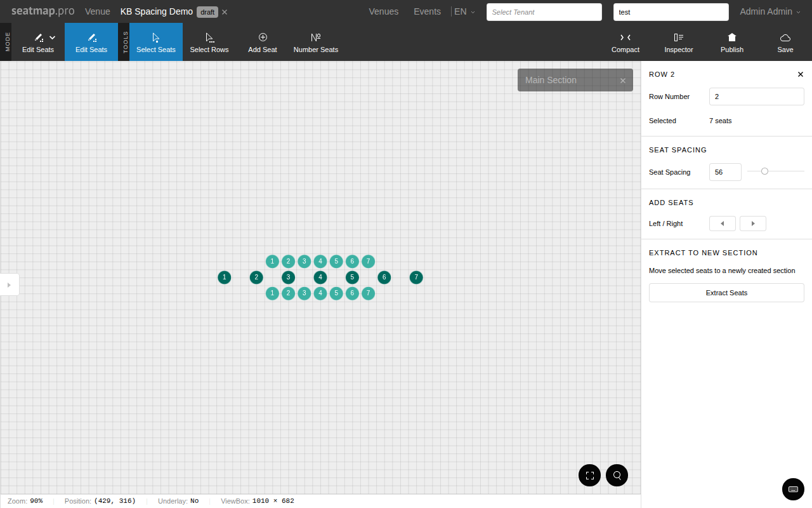Save the seatmap to cloud
Screen dimensions: 812x508
pyautogui.click(x=785, y=42)
